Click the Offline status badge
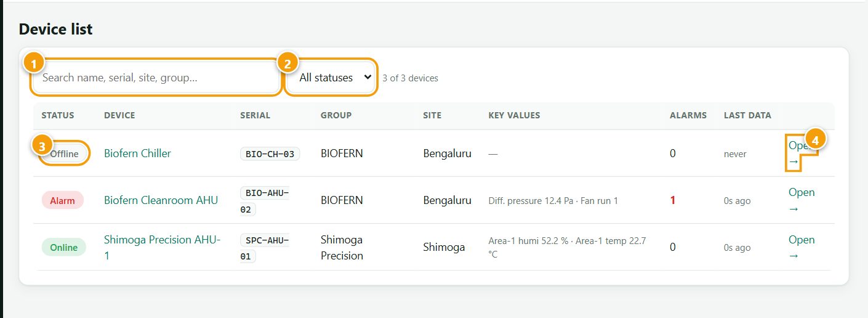The width and height of the screenshot is (868, 318). [64, 153]
